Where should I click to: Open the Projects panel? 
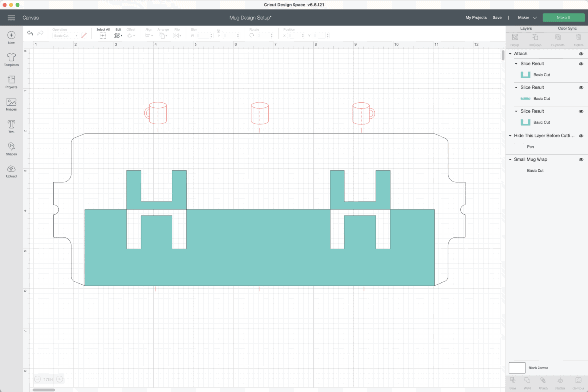tap(11, 80)
